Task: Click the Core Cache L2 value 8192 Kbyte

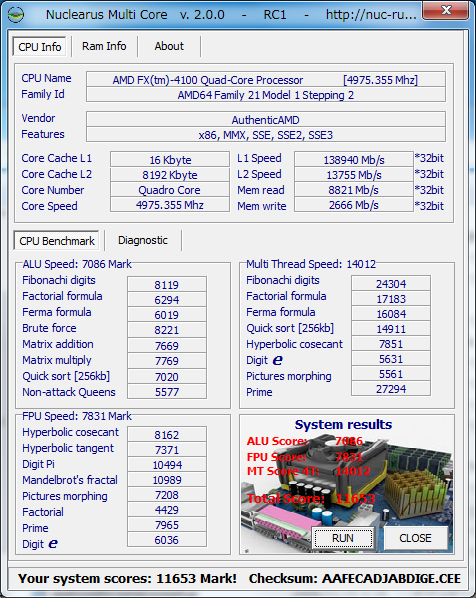Action: [x=170, y=175]
